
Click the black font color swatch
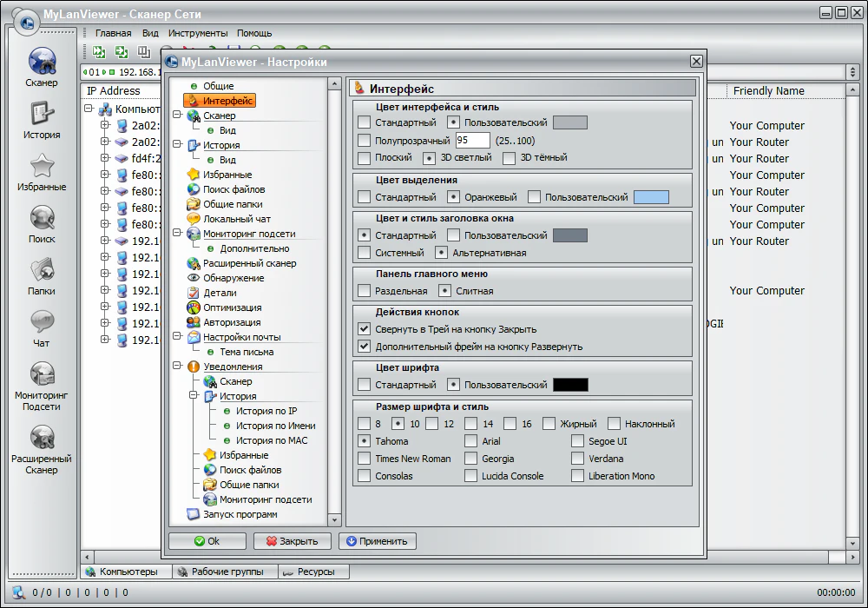(570, 385)
